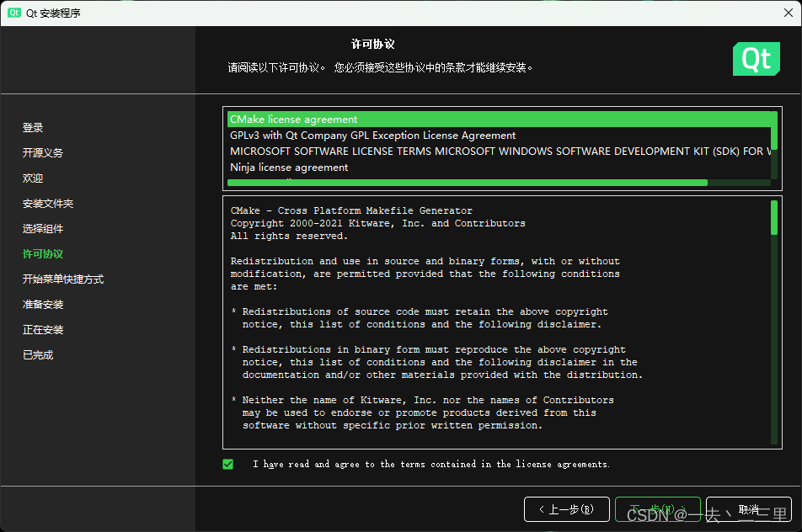Click the 登录 step in the sidebar

[x=33, y=127]
